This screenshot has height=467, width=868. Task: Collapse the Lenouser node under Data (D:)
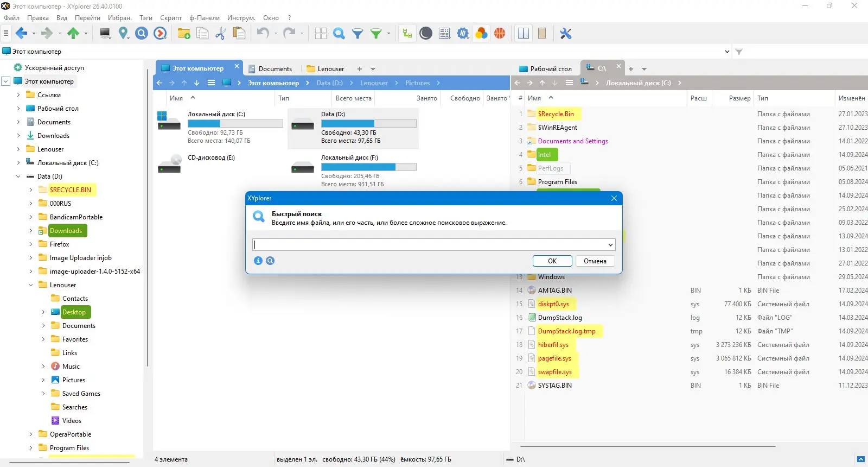click(31, 285)
